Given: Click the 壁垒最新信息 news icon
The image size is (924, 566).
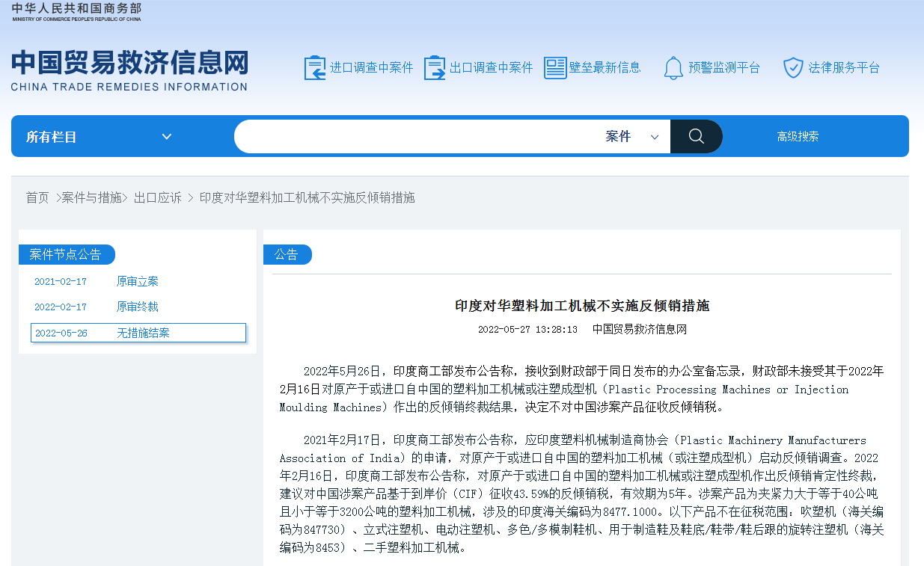Looking at the screenshot, I should coord(555,68).
